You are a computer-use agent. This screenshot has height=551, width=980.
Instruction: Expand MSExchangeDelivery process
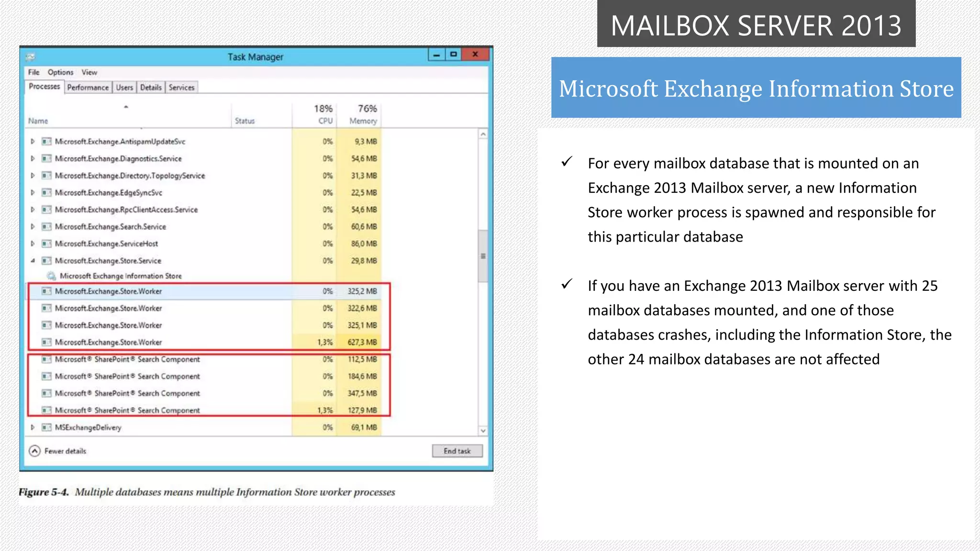33,427
